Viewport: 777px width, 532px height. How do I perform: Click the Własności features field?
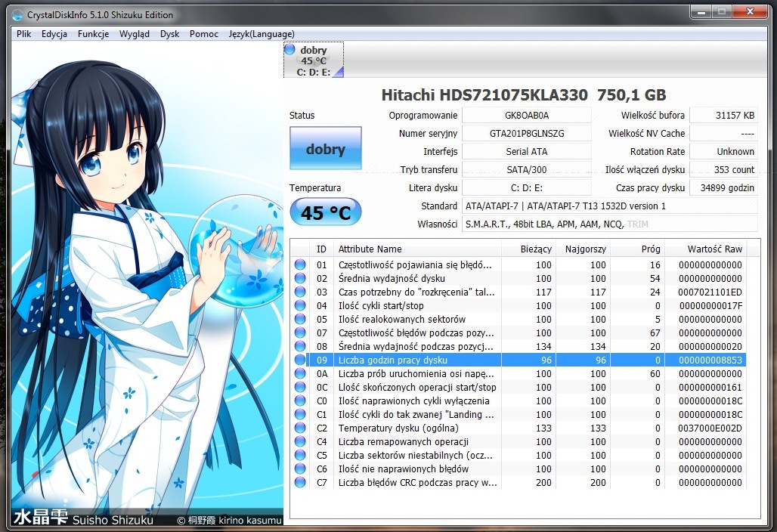[610, 224]
